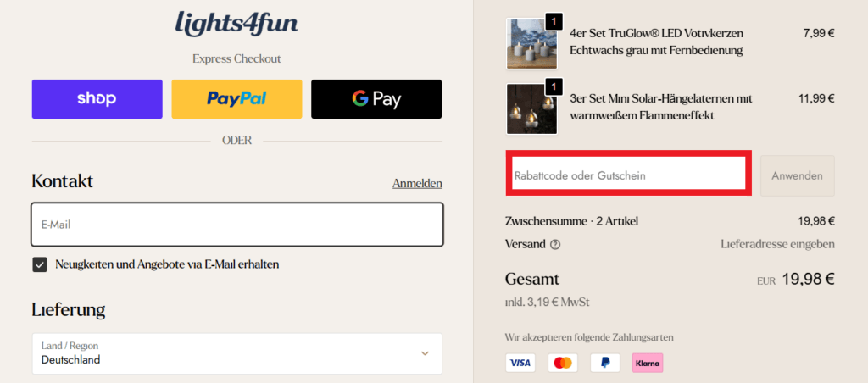The height and width of the screenshot is (383, 868).
Task: Click quantity badge on Votivkerzen item
Action: click(554, 20)
